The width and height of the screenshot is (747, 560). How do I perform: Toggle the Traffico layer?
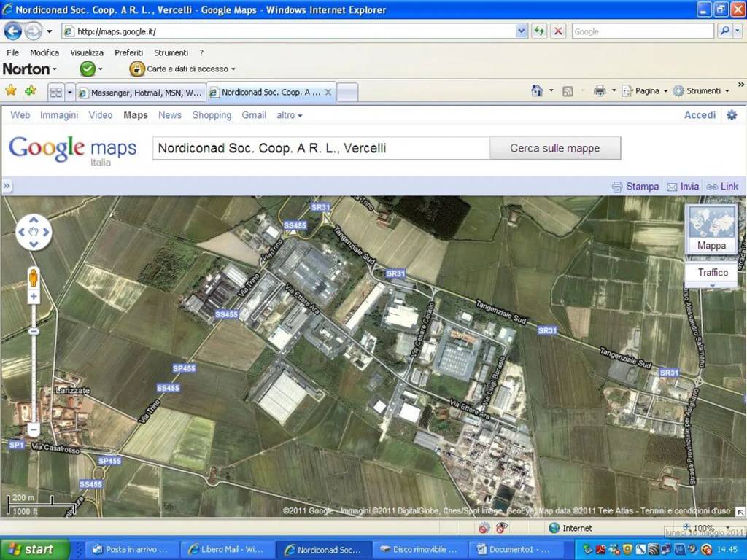click(x=713, y=273)
